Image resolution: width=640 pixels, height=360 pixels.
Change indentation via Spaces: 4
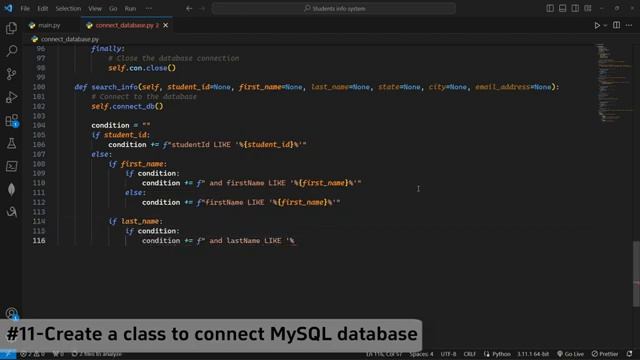pos(421,354)
